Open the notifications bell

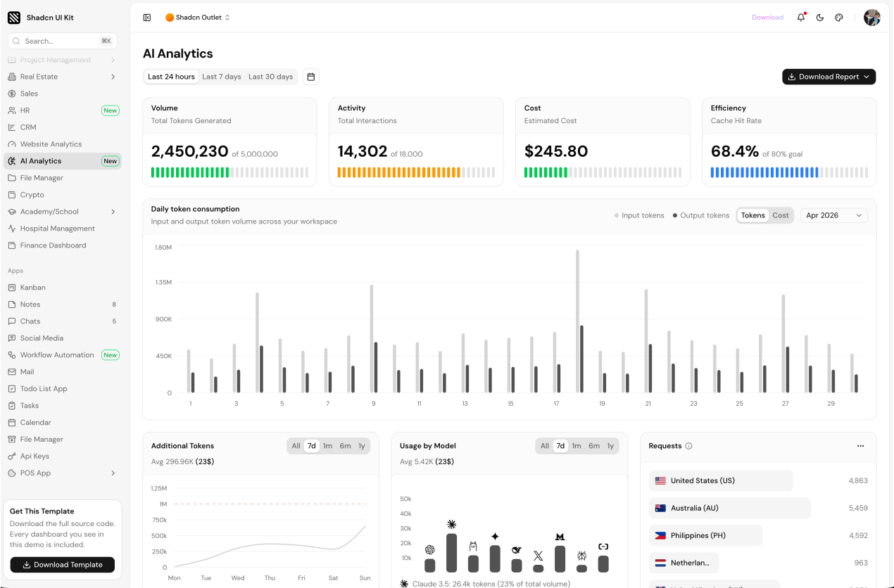point(801,18)
